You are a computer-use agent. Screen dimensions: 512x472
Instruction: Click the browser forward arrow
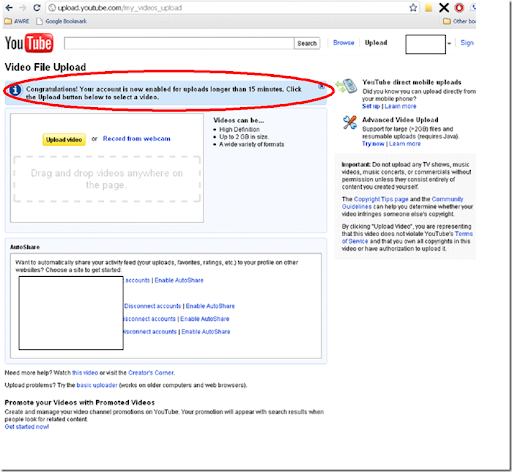[x=23, y=8]
